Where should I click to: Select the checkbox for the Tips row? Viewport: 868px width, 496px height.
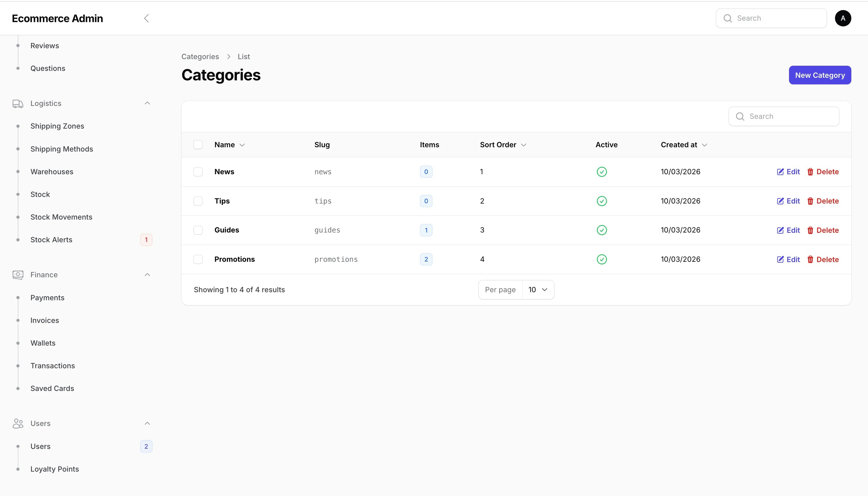pos(198,201)
